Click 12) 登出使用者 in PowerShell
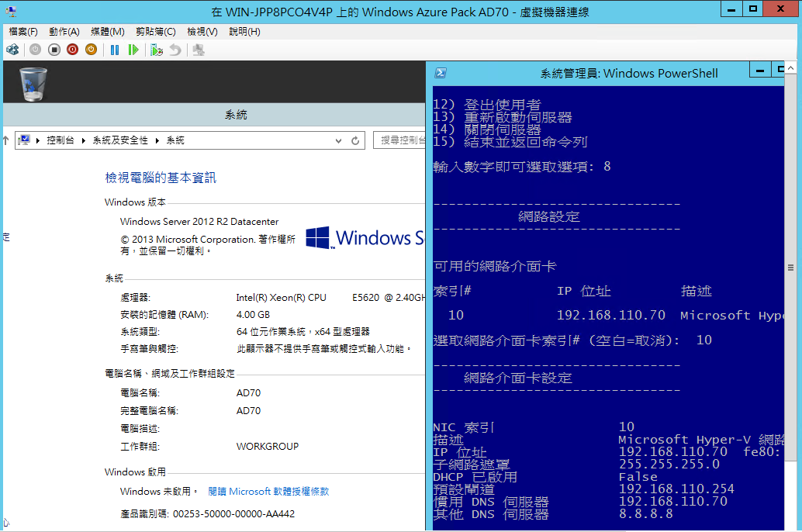Image resolution: width=802 pixels, height=532 pixels. tap(487, 105)
